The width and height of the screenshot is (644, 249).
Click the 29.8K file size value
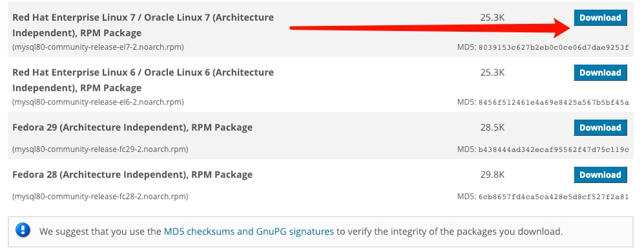492,175
